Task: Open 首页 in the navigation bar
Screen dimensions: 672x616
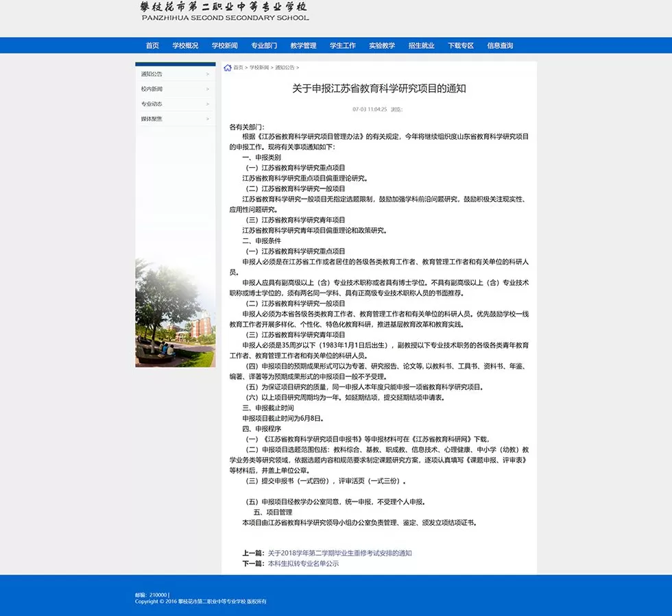Action: 152,45
